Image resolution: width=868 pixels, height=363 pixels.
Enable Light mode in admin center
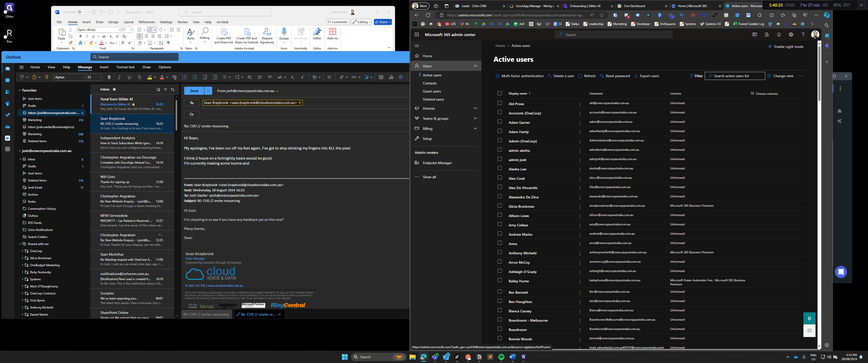click(x=785, y=47)
